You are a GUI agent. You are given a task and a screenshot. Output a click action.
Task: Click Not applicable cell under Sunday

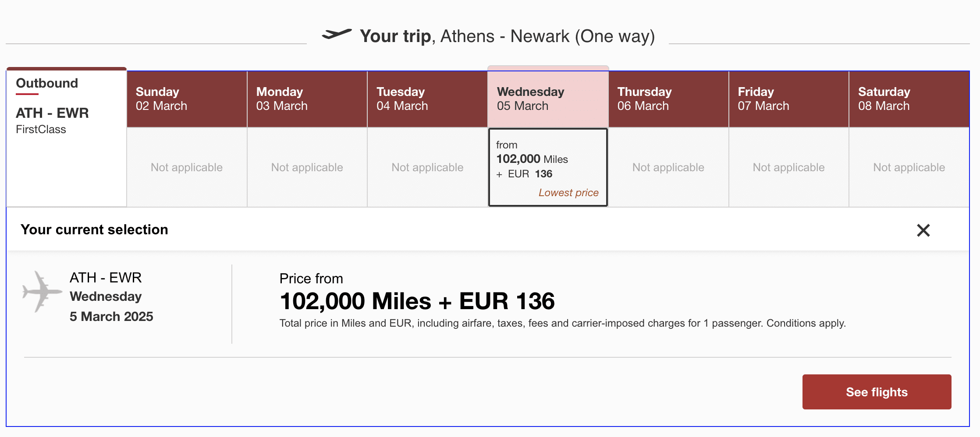pos(187,167)
